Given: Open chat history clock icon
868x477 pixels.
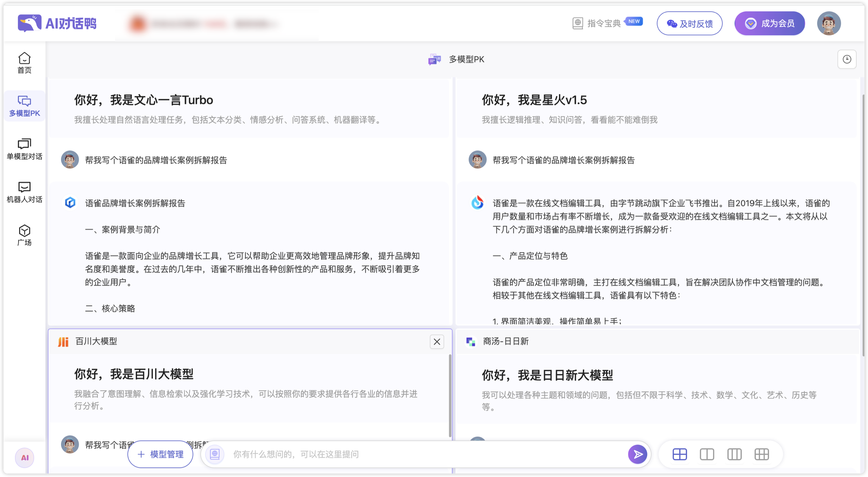Looking at the screenshot, I should click(847, 60).
